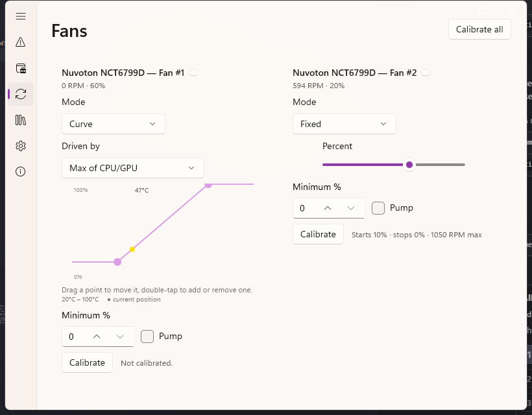Screen dimensions: 532x415
Task: Open the hamburger navigation menu
Action: click(21, 16)
